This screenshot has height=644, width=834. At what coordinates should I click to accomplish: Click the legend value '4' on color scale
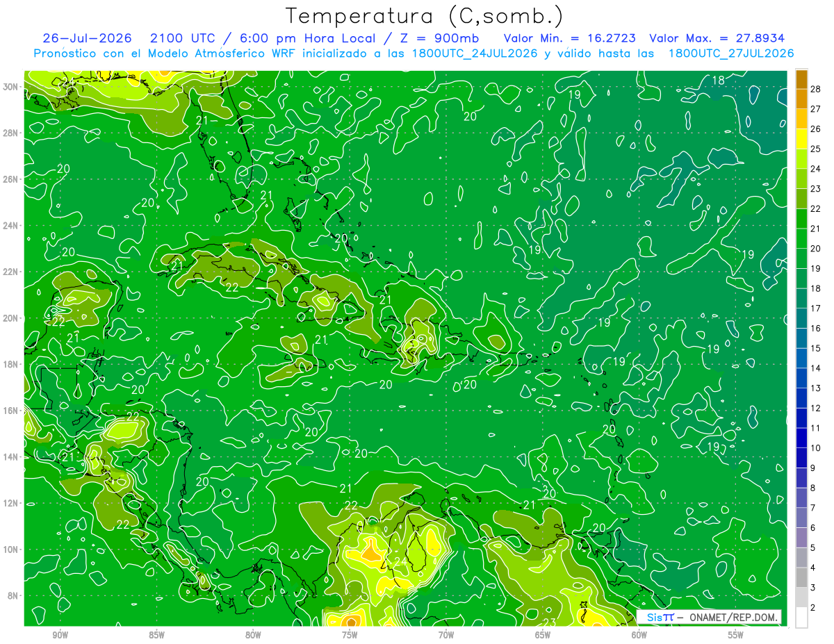coord(814,568)
